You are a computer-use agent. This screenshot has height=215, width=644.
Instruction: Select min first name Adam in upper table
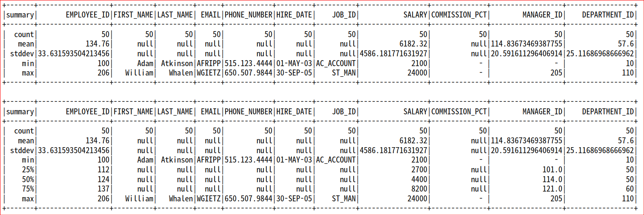pos(145,63)
